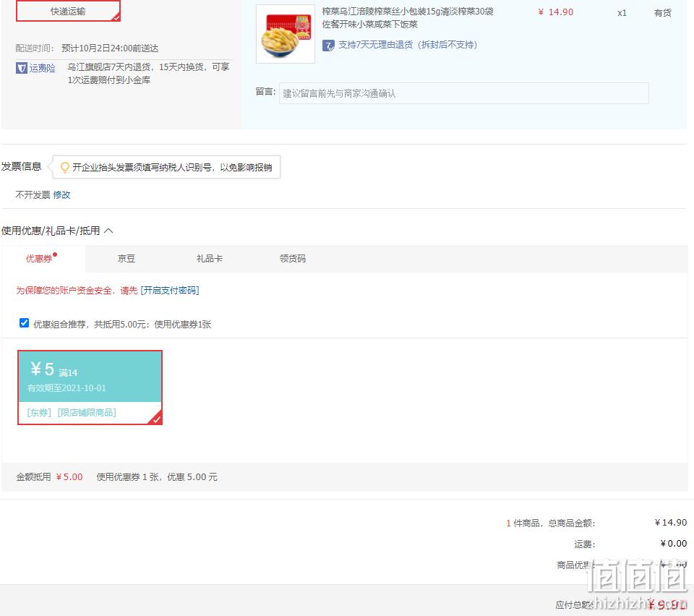
Task: Open the 榨菜 product thumbnail
Action: 286,34
